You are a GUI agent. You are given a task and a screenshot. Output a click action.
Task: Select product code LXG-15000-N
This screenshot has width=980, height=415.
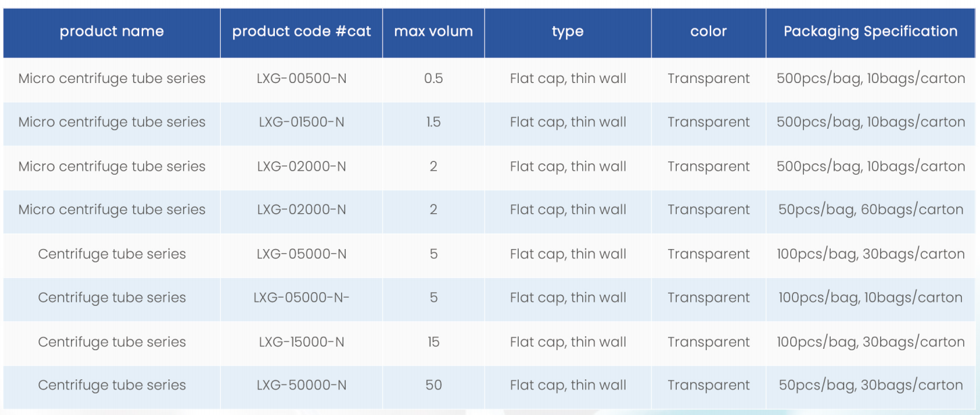click(301, 342)
